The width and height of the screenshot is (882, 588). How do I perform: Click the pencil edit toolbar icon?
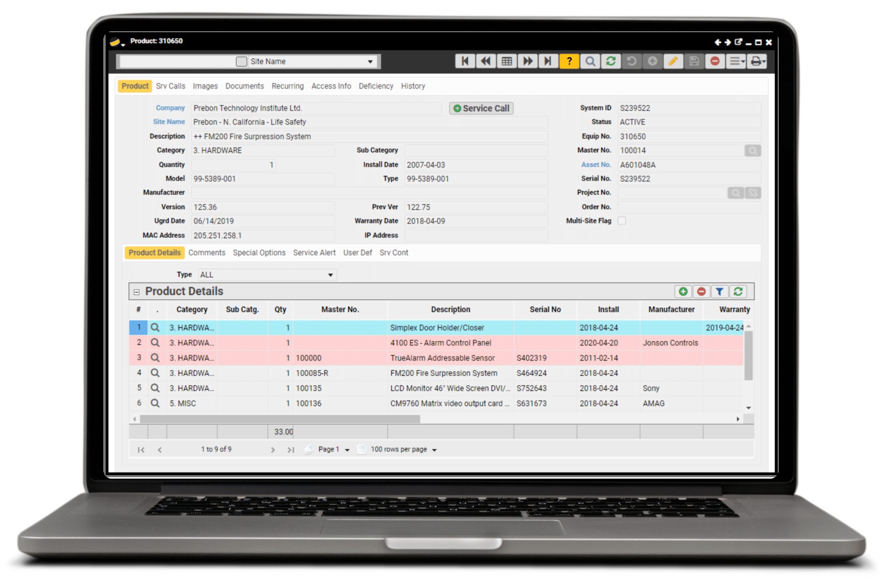coord(673,61)
